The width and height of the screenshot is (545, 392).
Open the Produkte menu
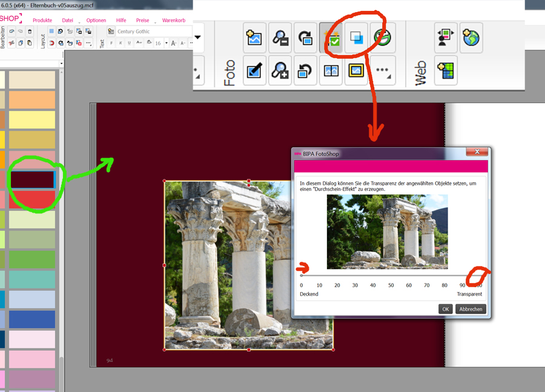(42, 20)
